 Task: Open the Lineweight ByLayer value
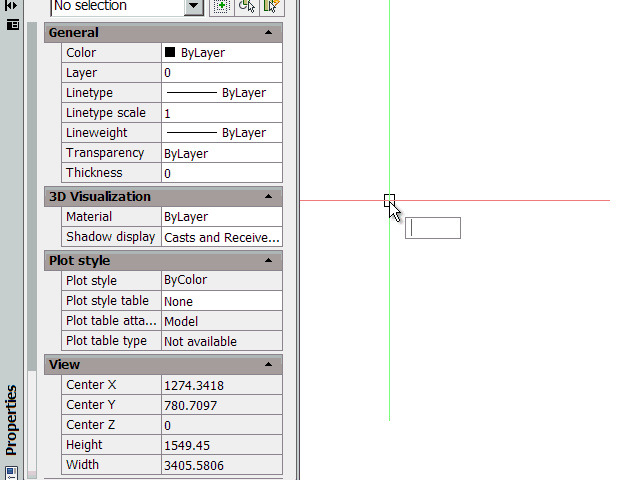tap(222, 133)
